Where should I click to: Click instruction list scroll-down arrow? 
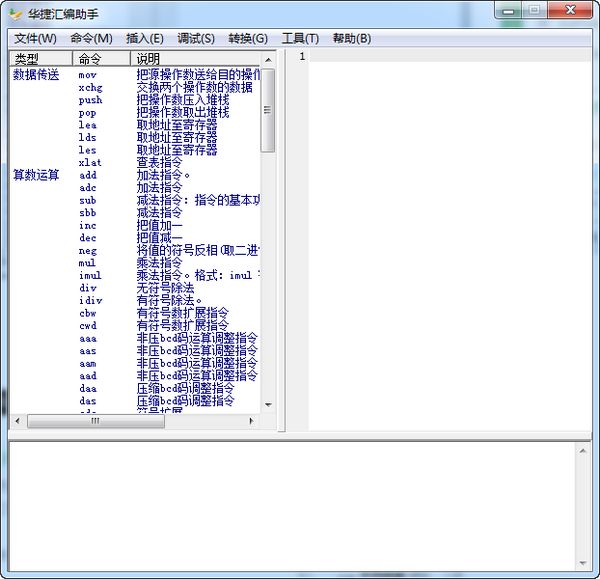pyautogui.click(x=268, y=405)
